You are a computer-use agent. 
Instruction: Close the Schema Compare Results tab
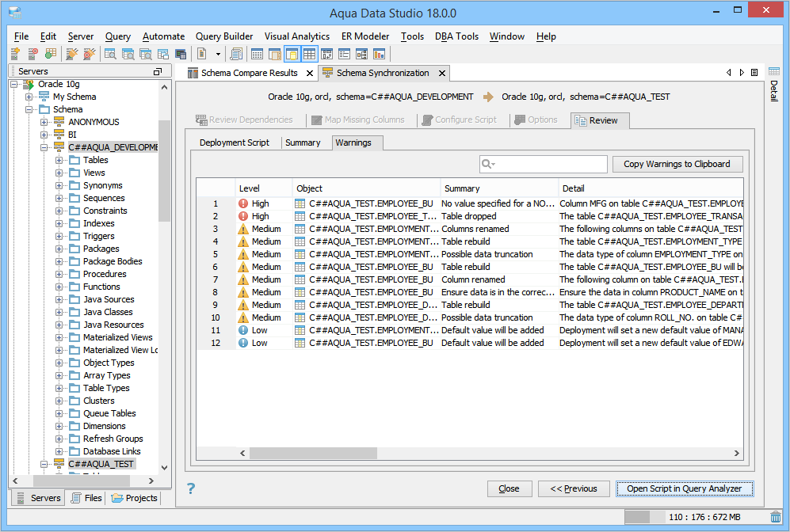(x=310, y=74)
